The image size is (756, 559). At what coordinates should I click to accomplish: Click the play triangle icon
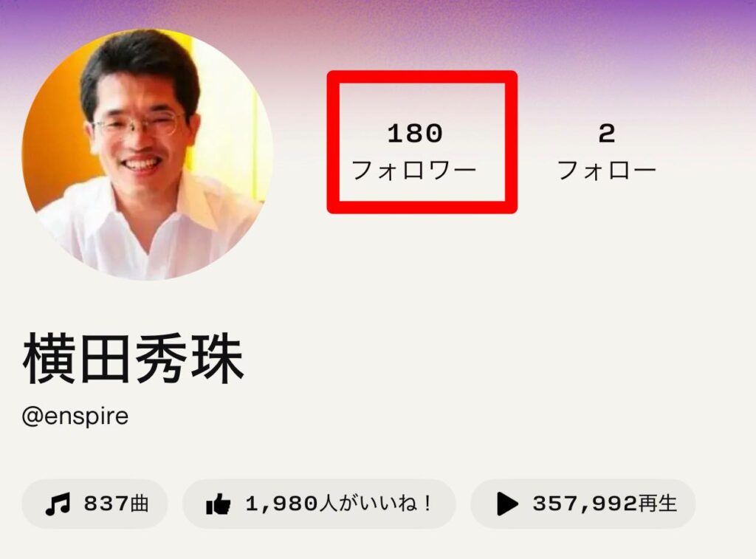(x=507, y=504)
